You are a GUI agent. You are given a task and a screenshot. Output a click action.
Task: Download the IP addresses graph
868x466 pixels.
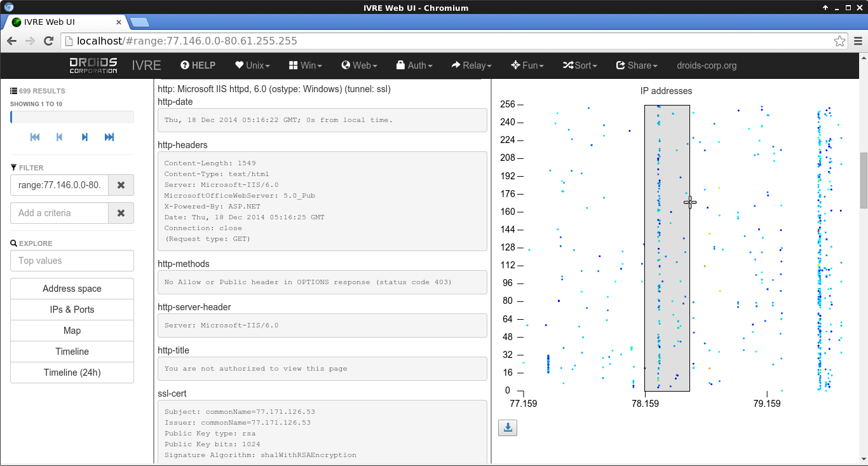(x=508, y=428)
